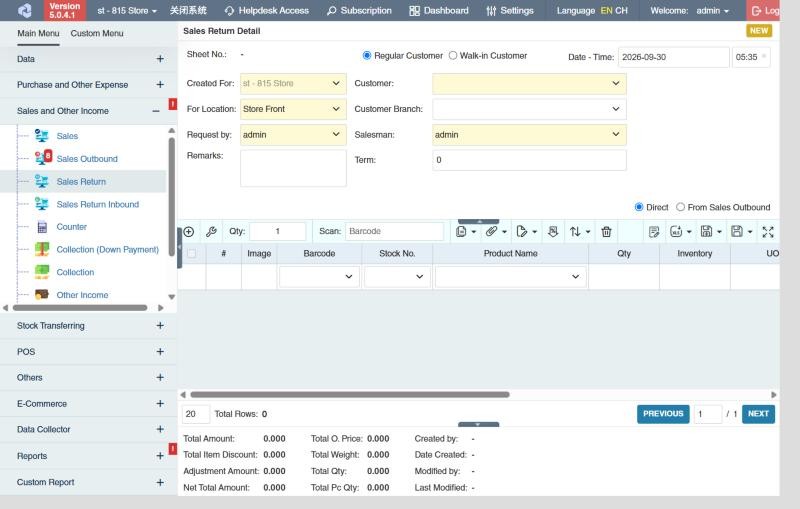
Task: Open the Sales menu item icon
Action: click(42, 136)
